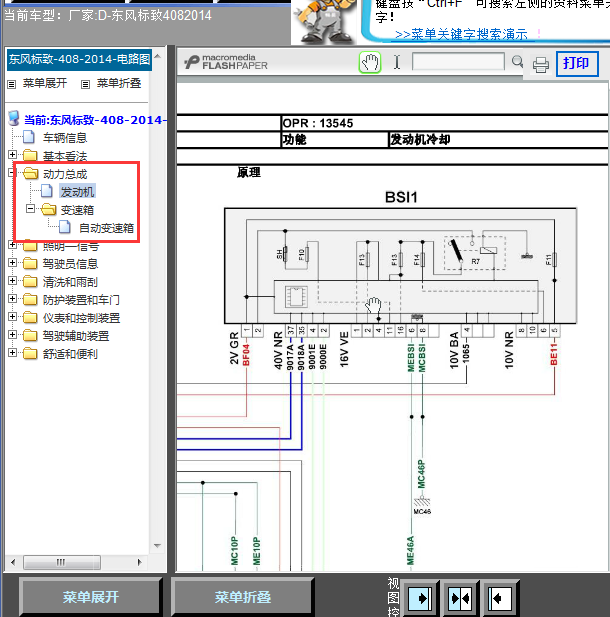
Task: Select the 舒适和便利 tree label
Action: [x=70, y=354]
